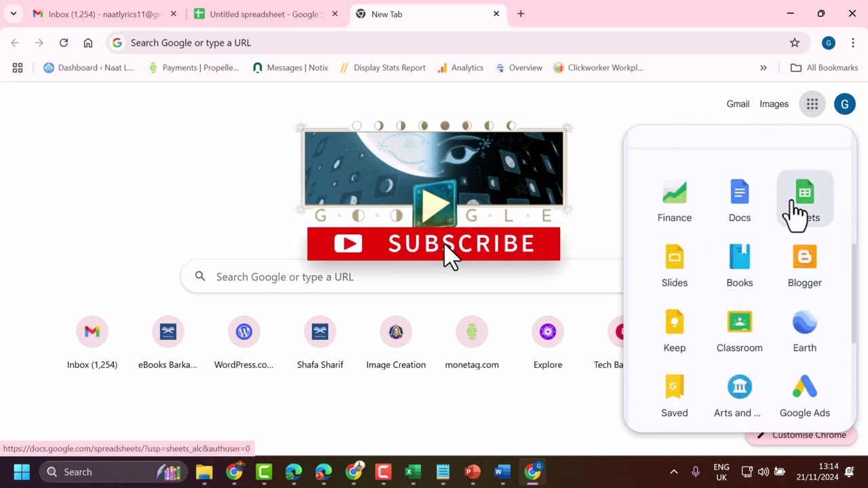Viewport: 868px width, 488px height.
Task: Open the All Bookmarks folder
Action: [825, 68]
